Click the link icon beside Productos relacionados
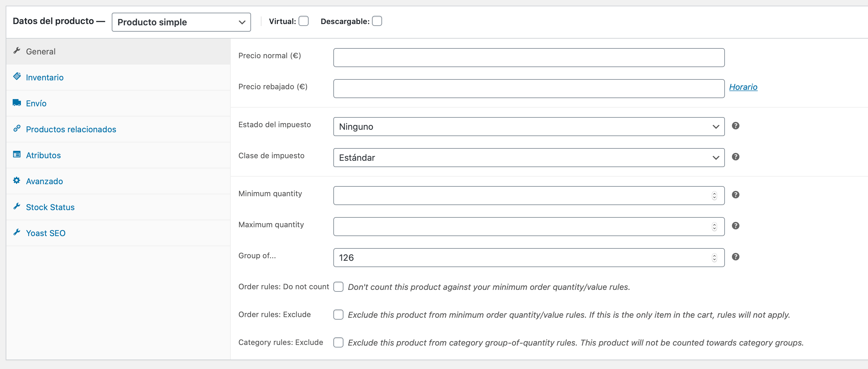This screenshot has height=369, width=868. [17, 128]
